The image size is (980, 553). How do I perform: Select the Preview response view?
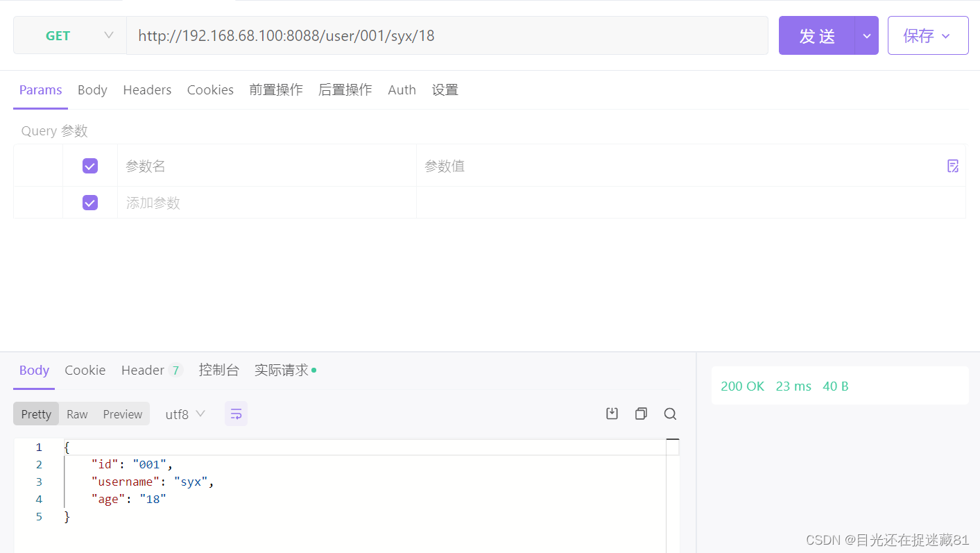123,414
